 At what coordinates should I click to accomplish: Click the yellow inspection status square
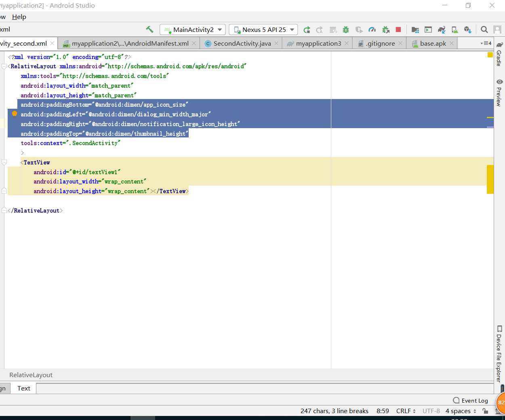(x=490, y=55)
